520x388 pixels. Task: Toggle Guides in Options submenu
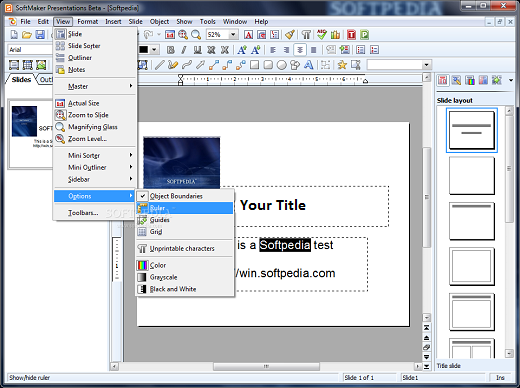click(x=185, y=220)
